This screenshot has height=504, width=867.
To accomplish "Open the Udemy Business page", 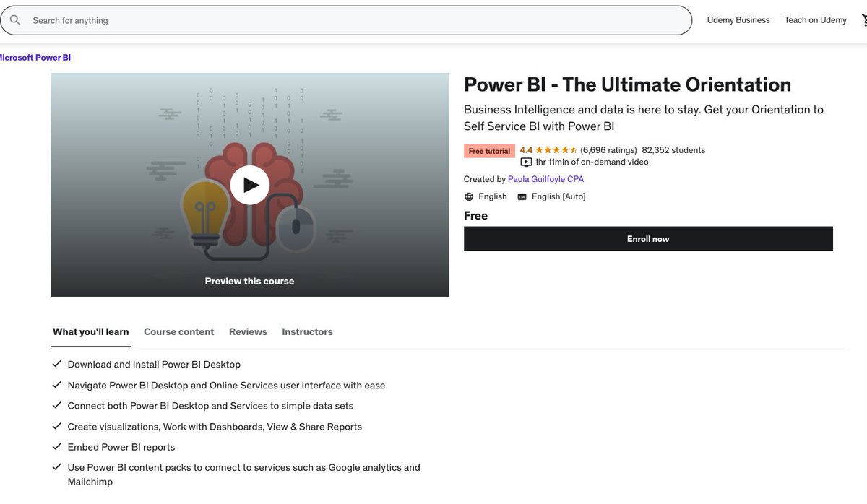I will pyautogui.click(x=738, y=19).
